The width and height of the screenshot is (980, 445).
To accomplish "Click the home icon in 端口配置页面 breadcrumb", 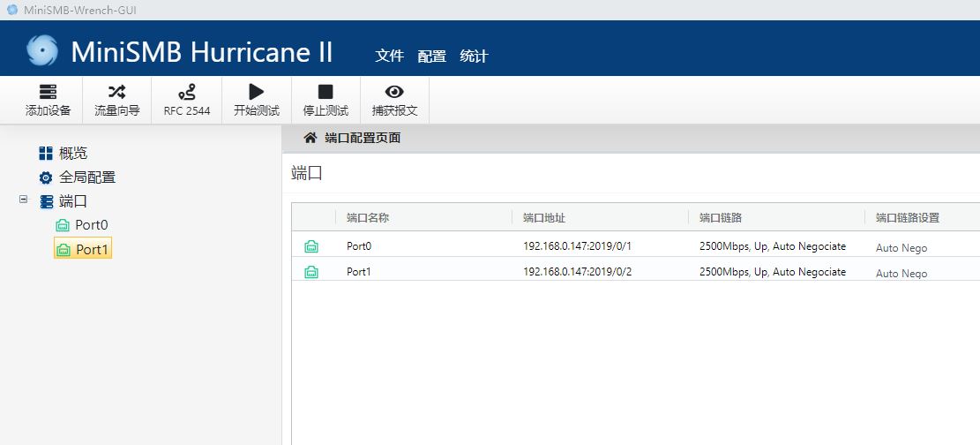I will coord(310,138).
